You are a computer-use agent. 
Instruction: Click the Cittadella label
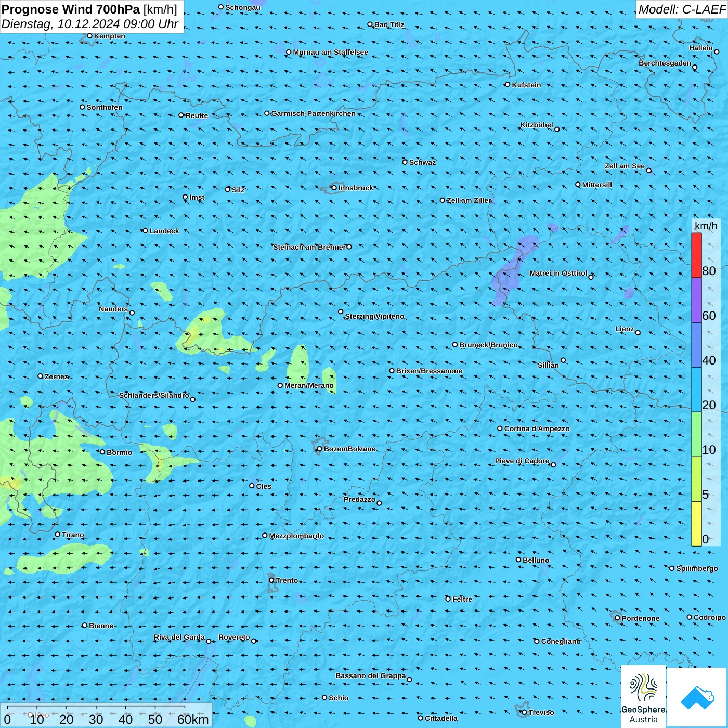(x=441, y=718)
